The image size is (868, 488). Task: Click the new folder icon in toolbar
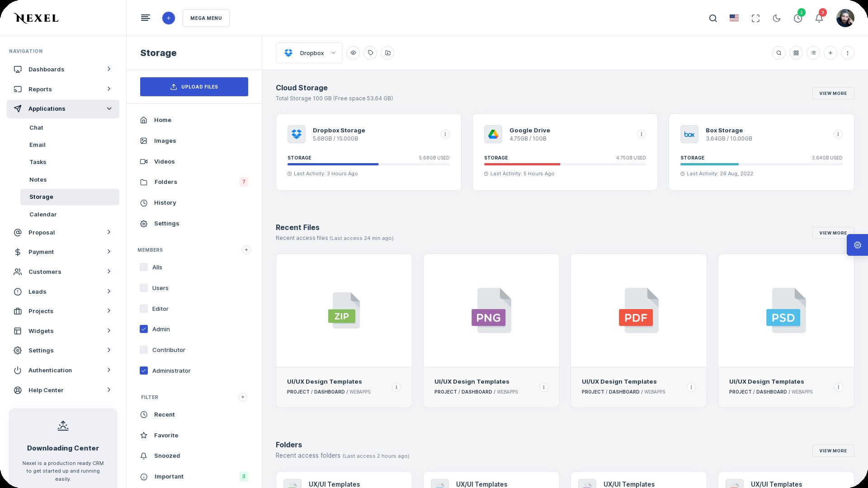tap(387, 53)
